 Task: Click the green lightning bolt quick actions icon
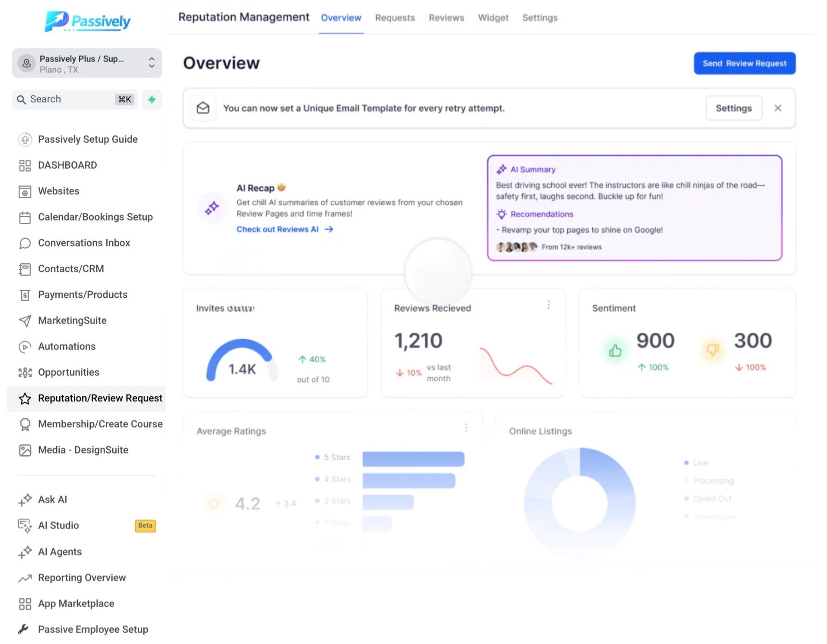pyautogui.click(x=152, y=99)
